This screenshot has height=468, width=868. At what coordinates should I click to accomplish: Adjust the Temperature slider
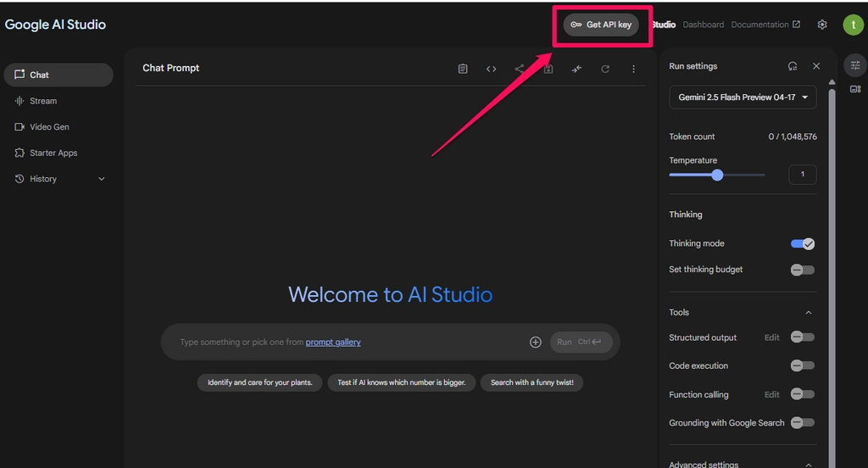717,175
